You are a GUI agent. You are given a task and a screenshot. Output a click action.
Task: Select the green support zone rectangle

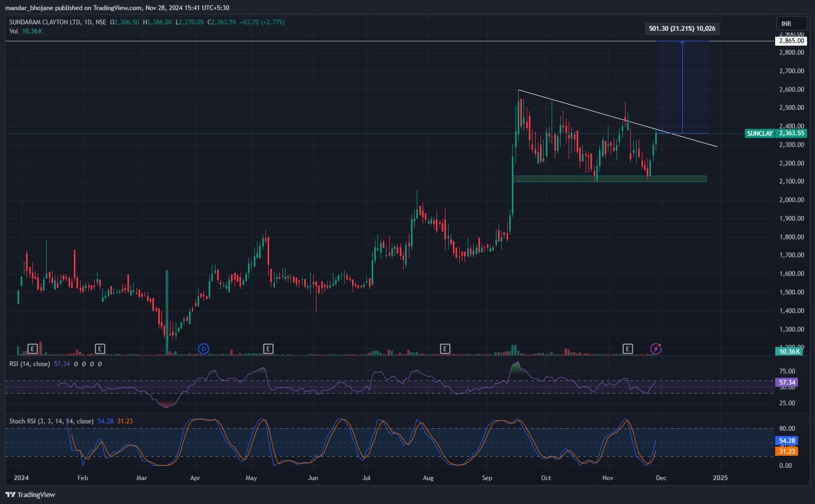(609, 179)
